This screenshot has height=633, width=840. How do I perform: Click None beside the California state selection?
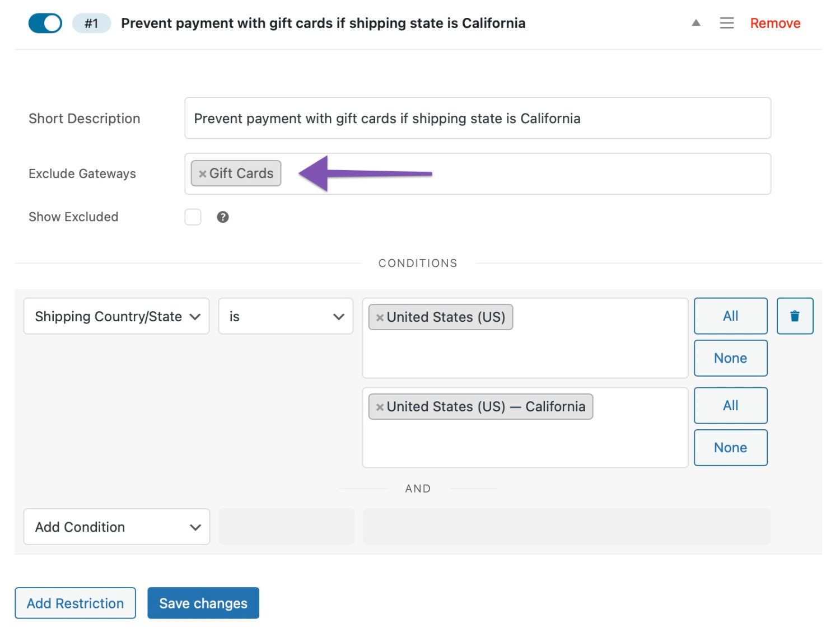pyautogui.click(x=730, y=447)
